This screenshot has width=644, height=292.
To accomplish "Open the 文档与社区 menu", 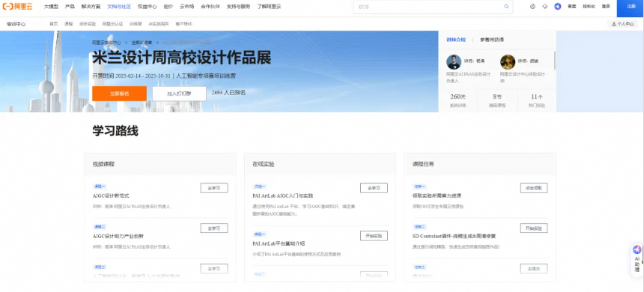I will point(119,7).
